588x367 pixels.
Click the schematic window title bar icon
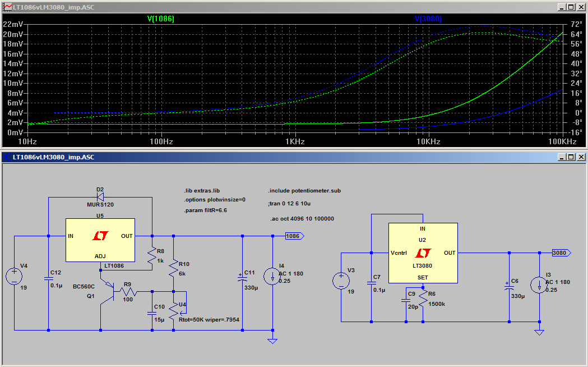[6, 157]
